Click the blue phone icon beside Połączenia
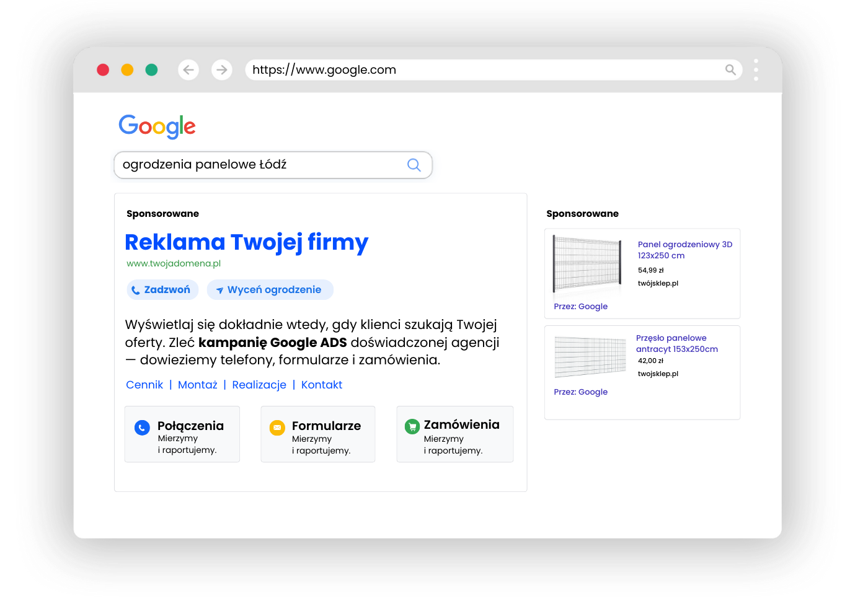This screenshot has width=868, height=601. click(142, 428)
